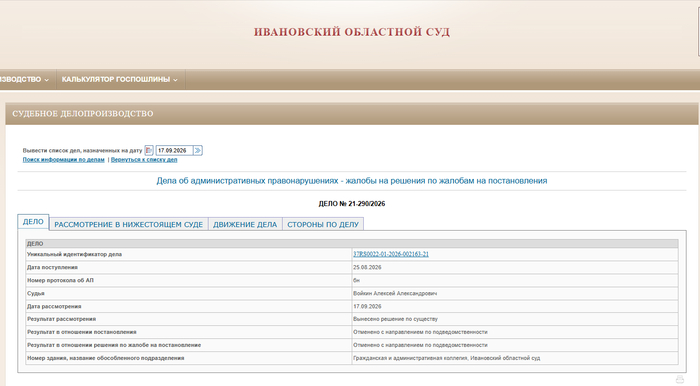The image size is (700, 386).
Task: Click the go arrow next to date field
Action: (x=198, y=151)
